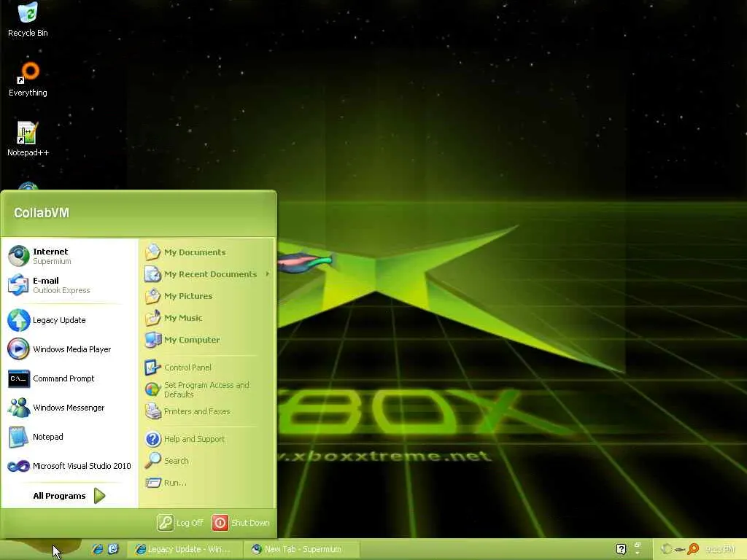Click the Shut Down button
The image size is (747, 560).
pos(241,522)
